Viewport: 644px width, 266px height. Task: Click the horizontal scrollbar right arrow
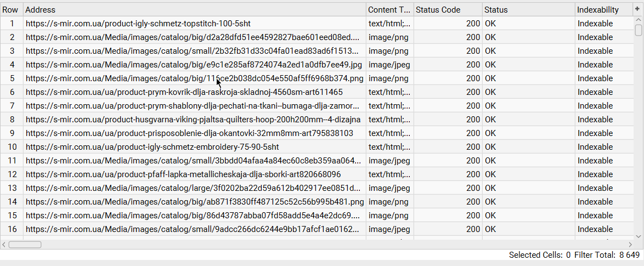pos(630,245)
